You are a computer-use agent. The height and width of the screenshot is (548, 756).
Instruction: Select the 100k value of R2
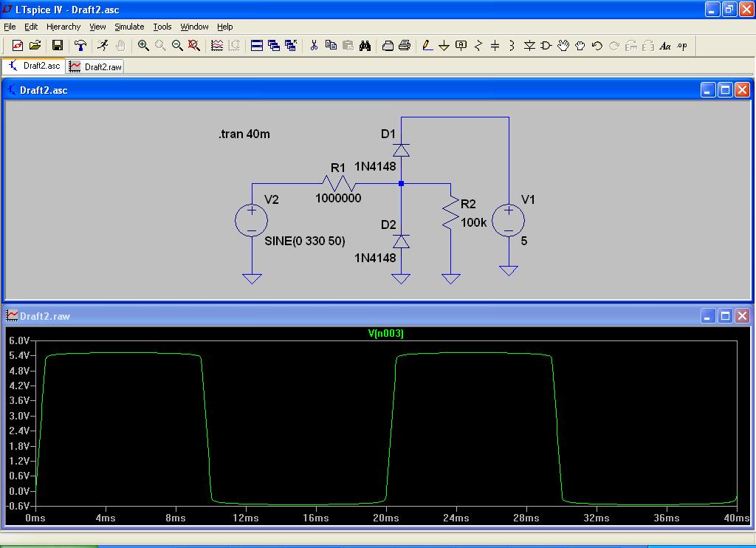(473, 222)
